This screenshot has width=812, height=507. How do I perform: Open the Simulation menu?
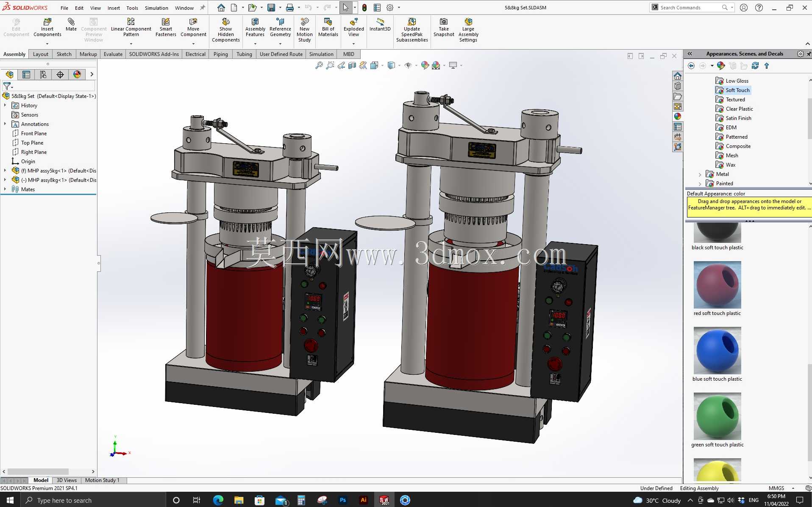156,8
